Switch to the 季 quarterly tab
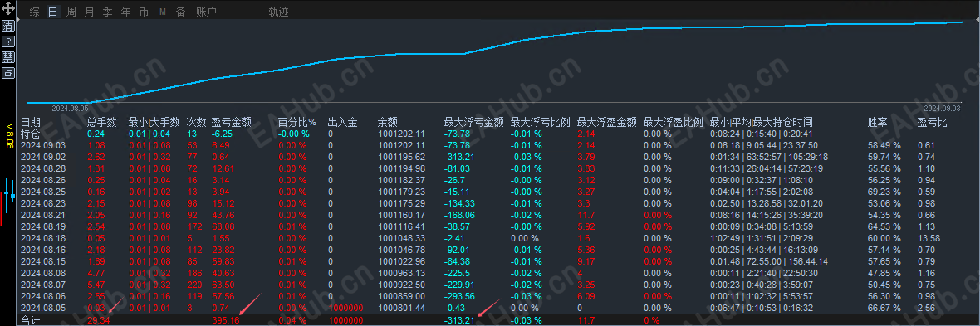The width and height of the screenshot is (980, 326). [107, 12]
